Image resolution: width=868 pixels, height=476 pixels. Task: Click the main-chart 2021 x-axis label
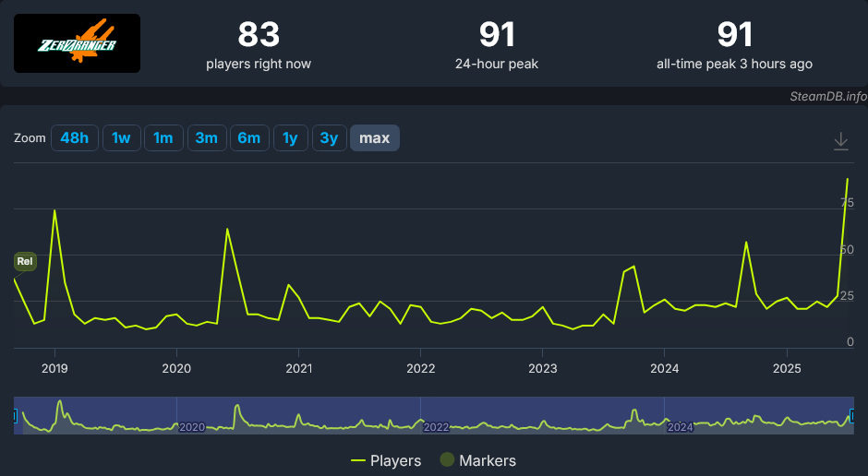pos(299,368)
